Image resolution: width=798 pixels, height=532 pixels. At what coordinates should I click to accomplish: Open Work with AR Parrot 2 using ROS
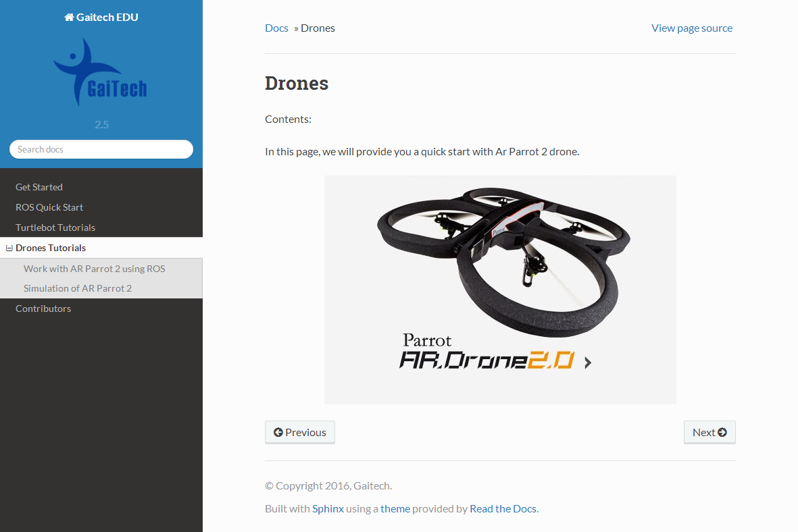coord(101,269)
